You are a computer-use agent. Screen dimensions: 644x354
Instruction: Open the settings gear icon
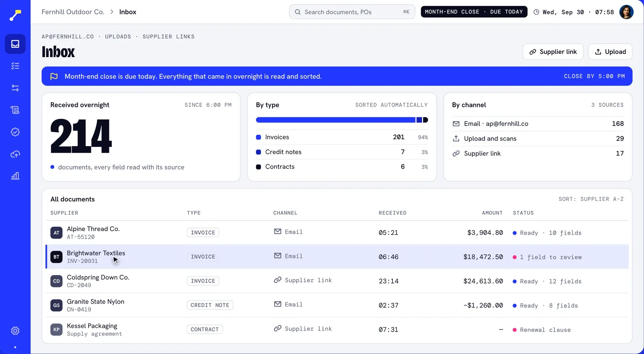(x=15, y=331)
